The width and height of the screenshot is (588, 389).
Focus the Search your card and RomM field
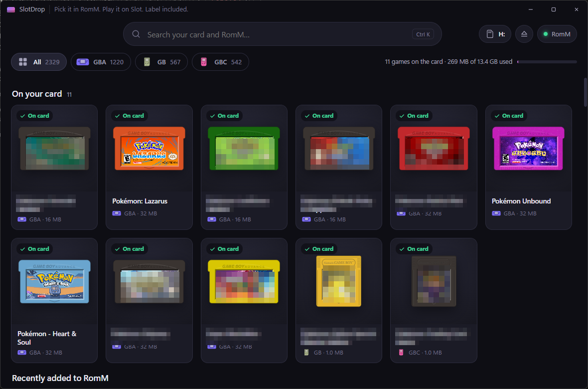pyautogui.click(x=282, y=34)
